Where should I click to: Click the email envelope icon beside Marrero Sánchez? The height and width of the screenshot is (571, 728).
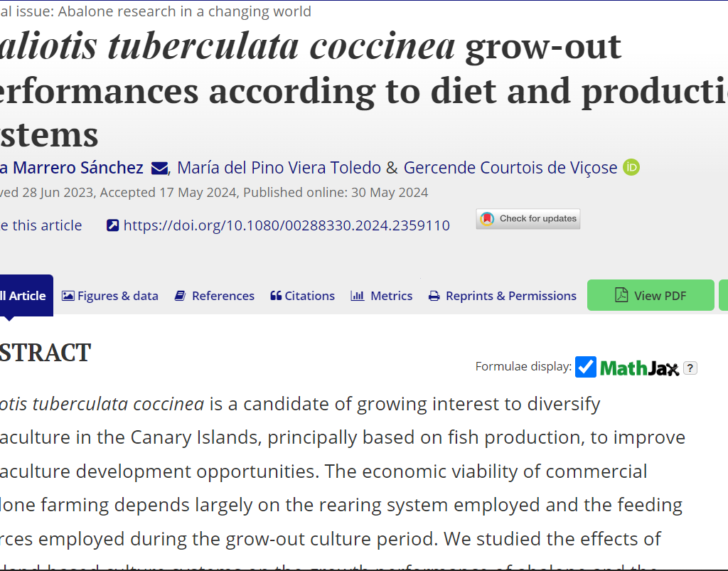tap(160, 169)
